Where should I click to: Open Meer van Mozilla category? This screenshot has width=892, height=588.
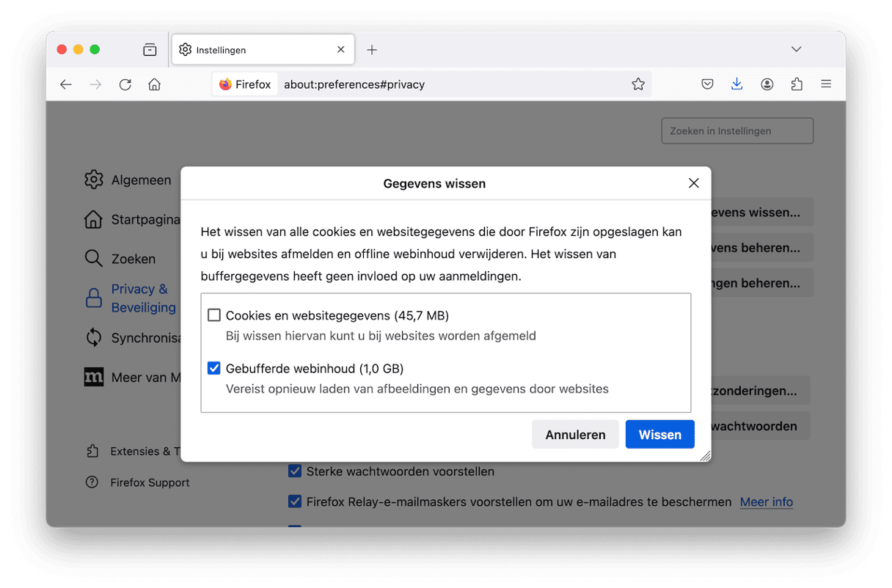[132, 378]
